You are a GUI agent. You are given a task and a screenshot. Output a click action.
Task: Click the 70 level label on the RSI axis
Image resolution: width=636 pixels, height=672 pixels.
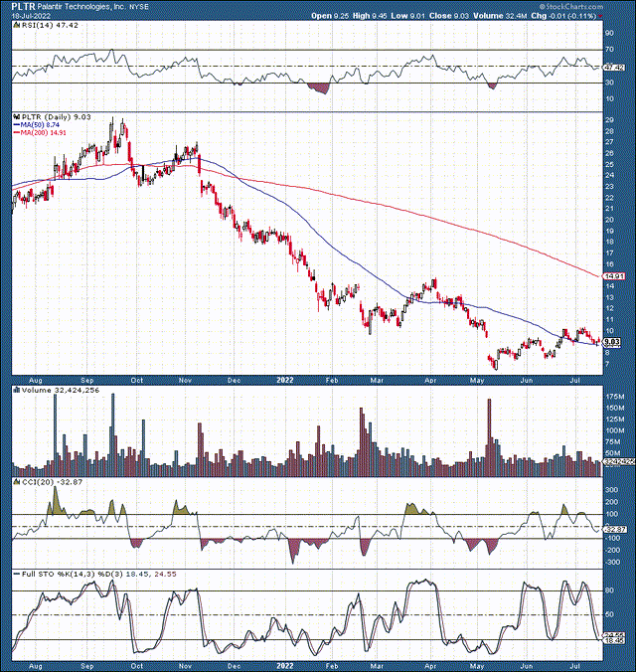(609, 50)
